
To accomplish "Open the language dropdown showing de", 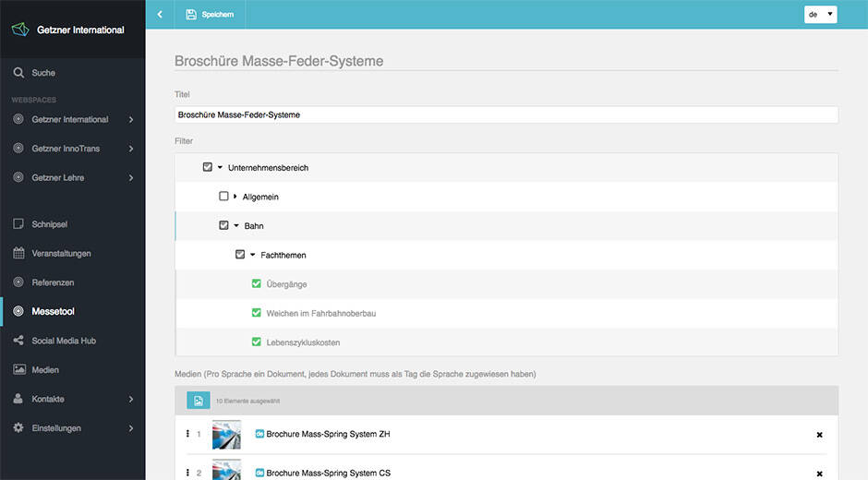I will pyautogui.click(x=820, y=15).
